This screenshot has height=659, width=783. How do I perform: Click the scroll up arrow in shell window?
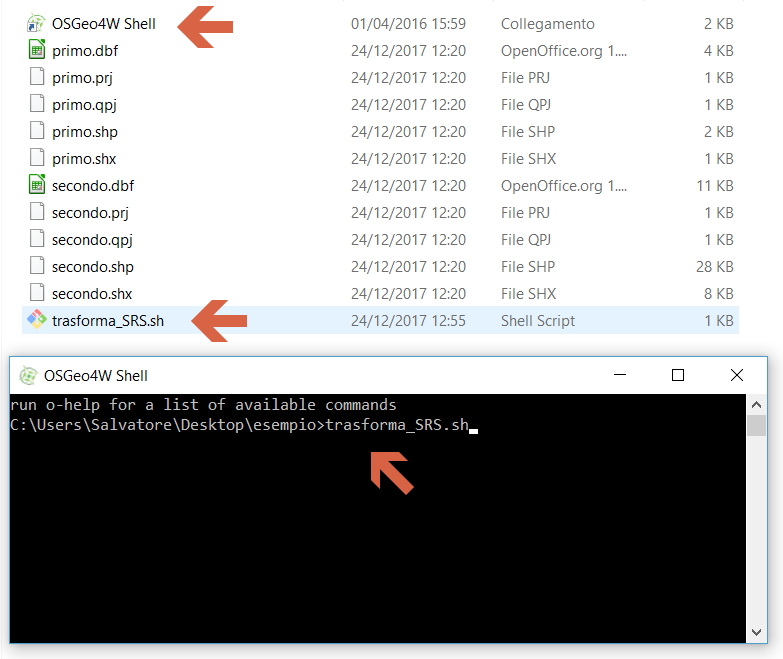pos(758,404)
